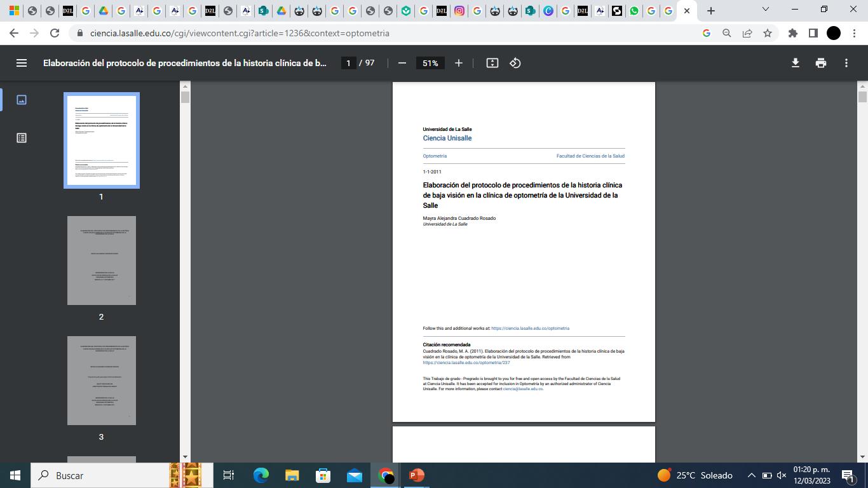Open the ciencia.lasalle.edu.co/optometria link
The width and height of the screenshot is (868, 488).
point(530,329)
